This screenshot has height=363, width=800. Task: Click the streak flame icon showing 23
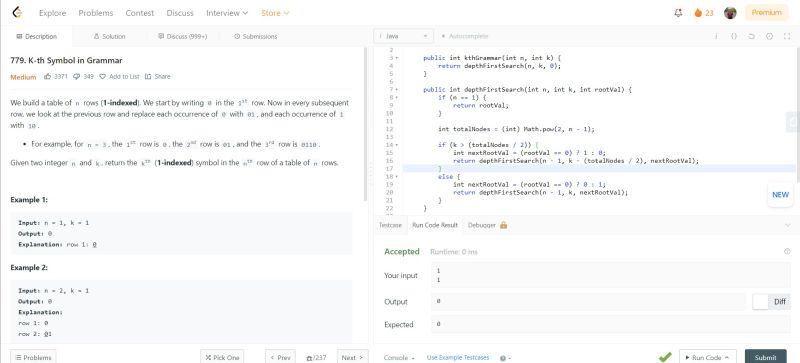point(698,13)
